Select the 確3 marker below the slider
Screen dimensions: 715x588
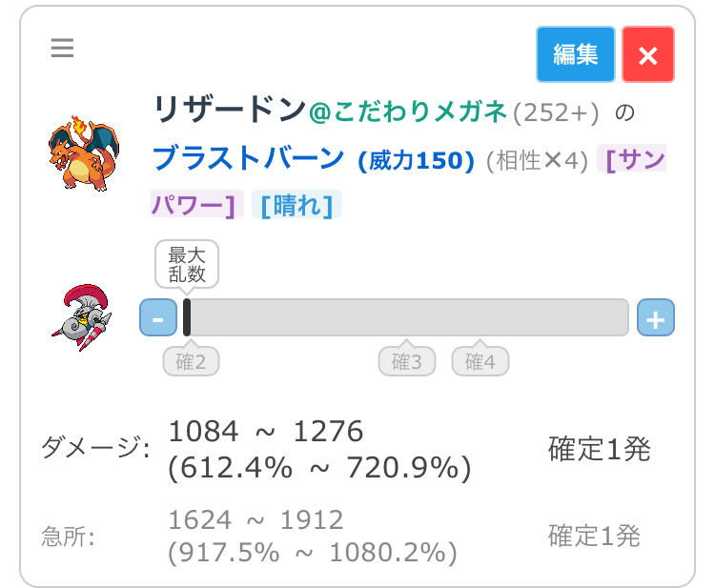(x=407, y=361)
